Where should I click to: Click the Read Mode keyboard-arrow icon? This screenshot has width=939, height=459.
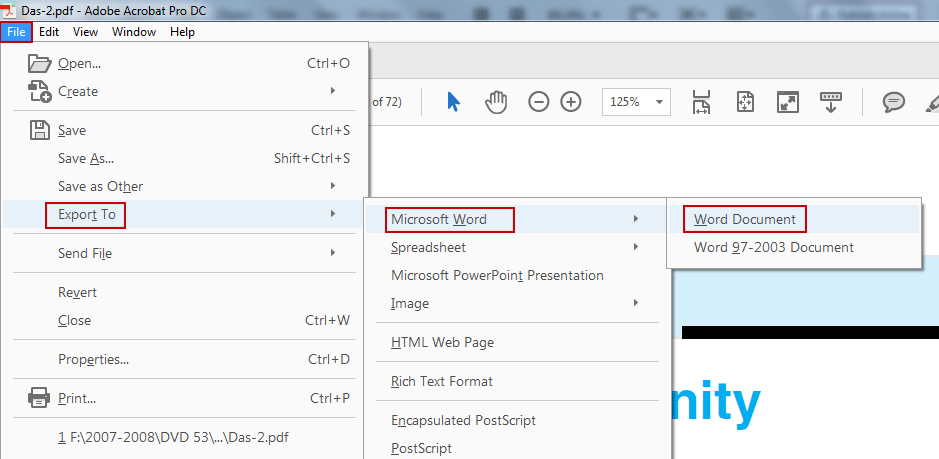click(x=831, y=102)
